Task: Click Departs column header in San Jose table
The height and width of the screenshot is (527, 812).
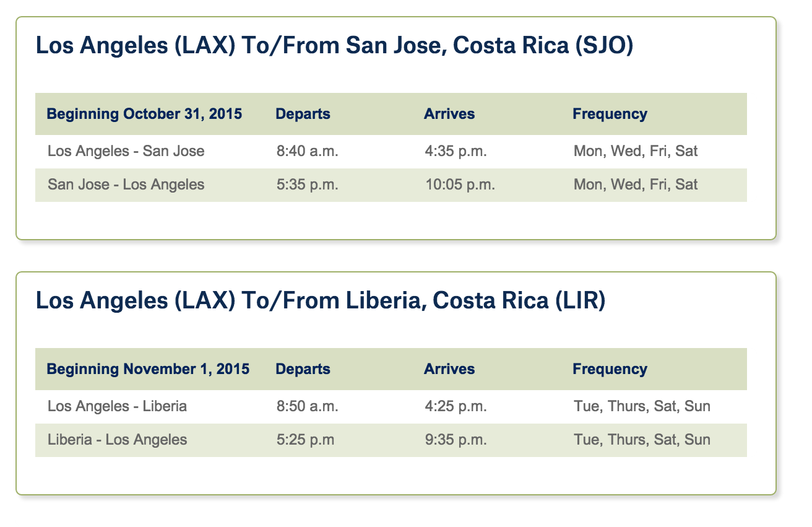Action: [303, 115]
